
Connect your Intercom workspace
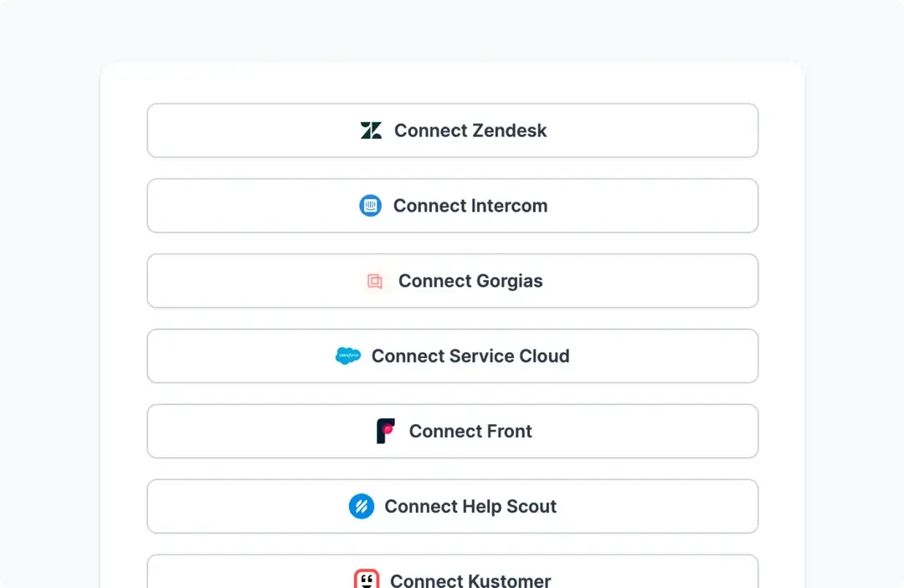tap(452, 206)
